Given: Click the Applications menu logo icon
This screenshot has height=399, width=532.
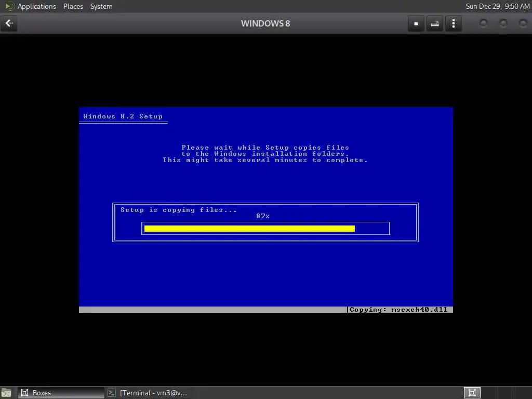Looking at the screenshot, I should tap(9, 6).
